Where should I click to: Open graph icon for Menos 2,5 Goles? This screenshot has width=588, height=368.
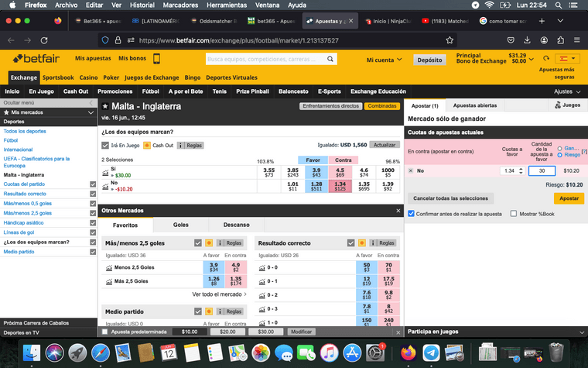[x=109, y=268]
